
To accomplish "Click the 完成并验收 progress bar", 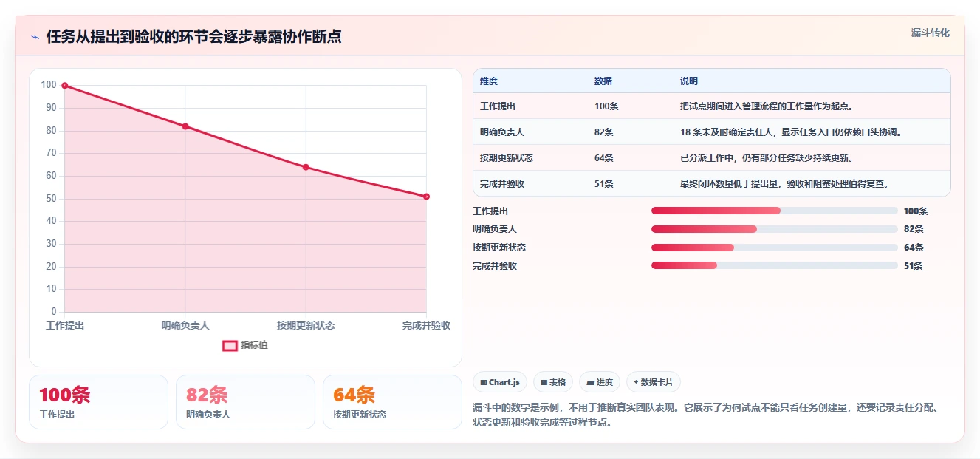I will 775,265.
